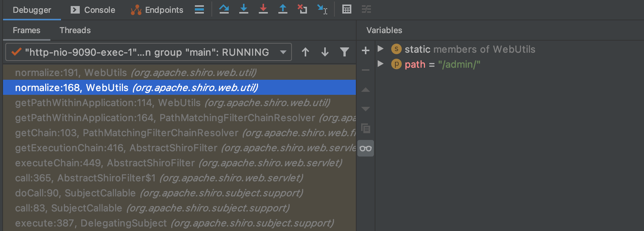Image resolution: width=644 pixels, height=231 pixels.
Task: Select frame executeChain:449, AbstractShiroFilter
Action: (x=179, y=163)
